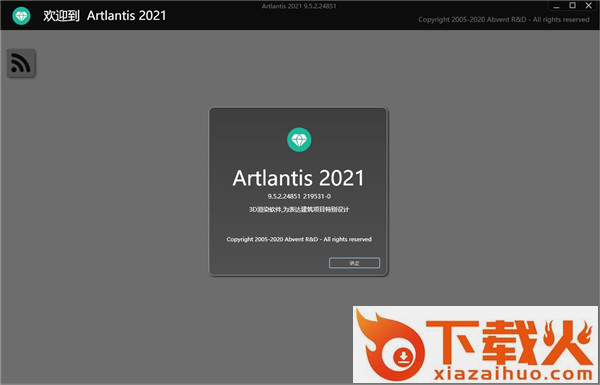Click the diamond logo in the about dialog
Image resolution: width=600 pixels, height=385 pixels.
point(299,139)
